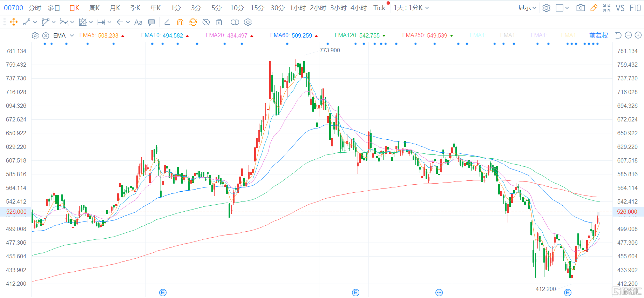Switch to the 15分 timeframe tab

[257, 8]
